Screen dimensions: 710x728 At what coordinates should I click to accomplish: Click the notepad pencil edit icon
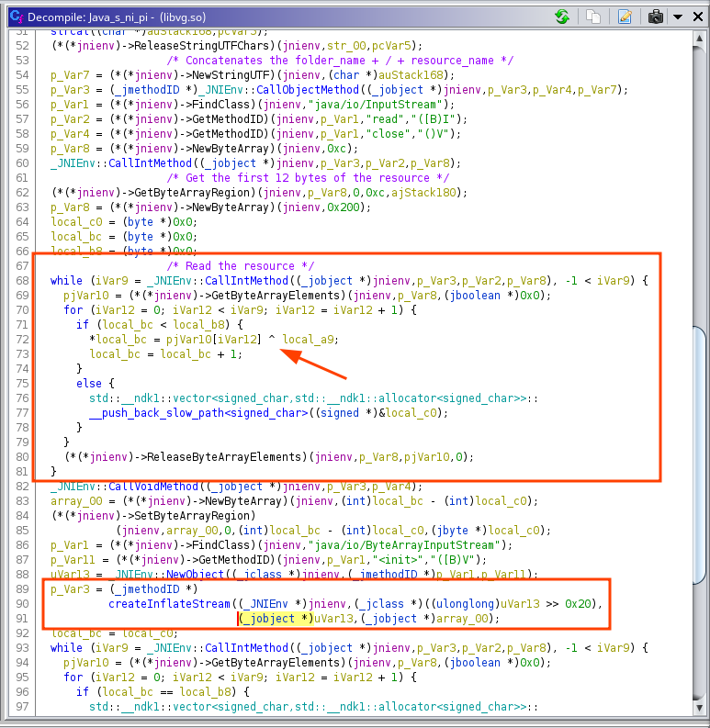point(625,17)
